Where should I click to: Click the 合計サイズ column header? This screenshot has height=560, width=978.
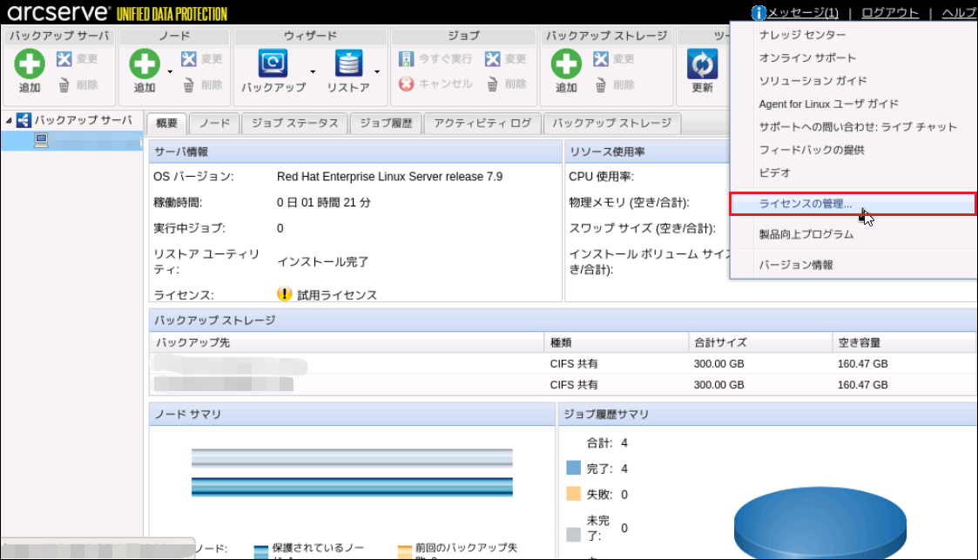760,342
